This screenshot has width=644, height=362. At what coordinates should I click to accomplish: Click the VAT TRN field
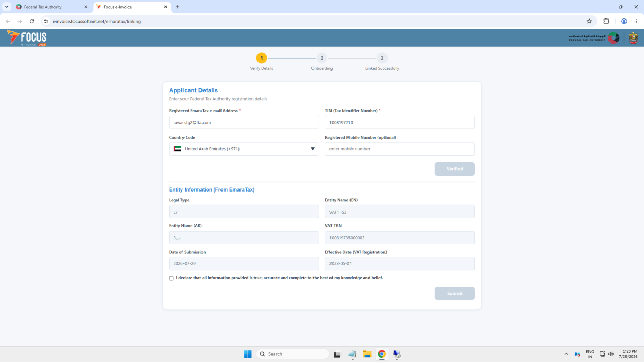point(400,238)
